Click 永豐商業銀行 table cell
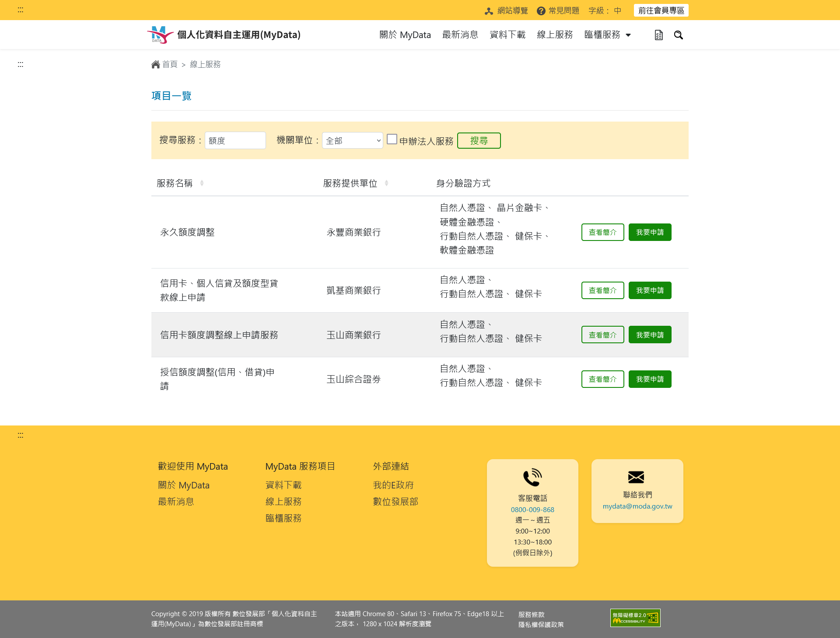The width and height of the screenshot is (840, 638). coord(353,232)
